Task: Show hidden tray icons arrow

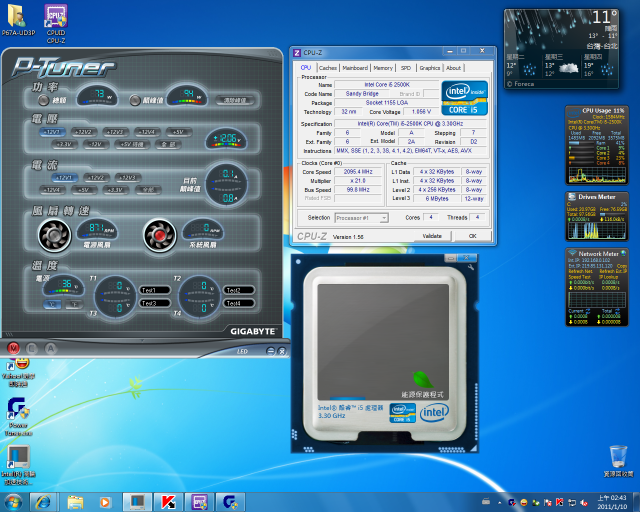Action: pos(499,503)
